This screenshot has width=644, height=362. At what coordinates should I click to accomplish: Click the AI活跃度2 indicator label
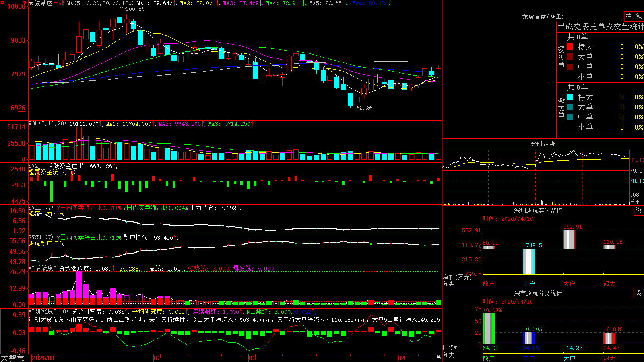coord(43,269)
